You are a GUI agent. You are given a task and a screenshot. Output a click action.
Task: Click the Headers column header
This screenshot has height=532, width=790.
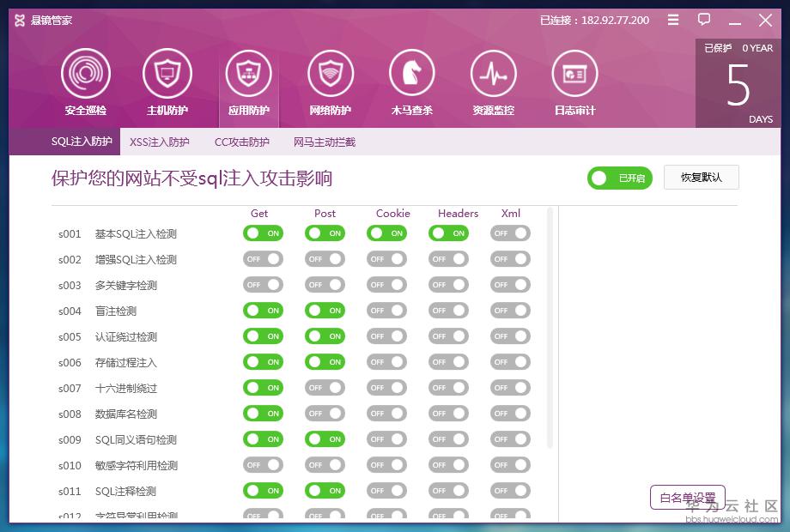458,214
